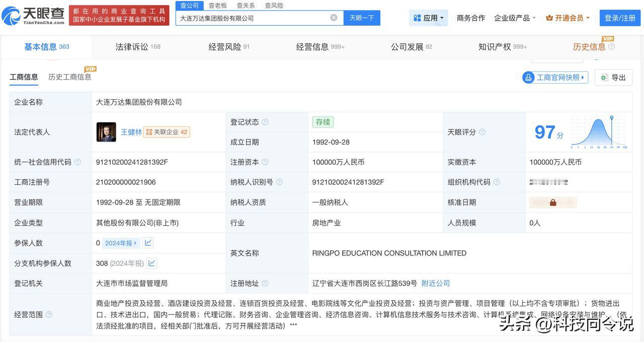The width and height of the screenshot is (644, 342).
Task: Clear the search box with X icon
Action: (334, 18)
